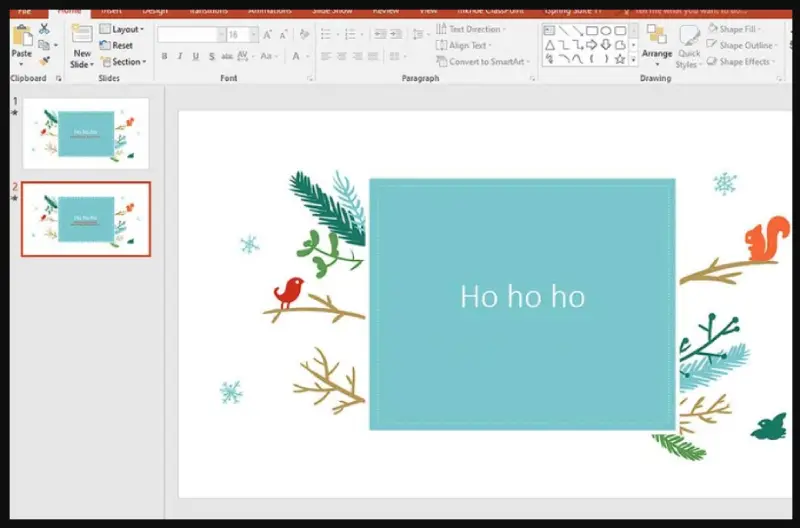Open the Layout dropdown

122,29
